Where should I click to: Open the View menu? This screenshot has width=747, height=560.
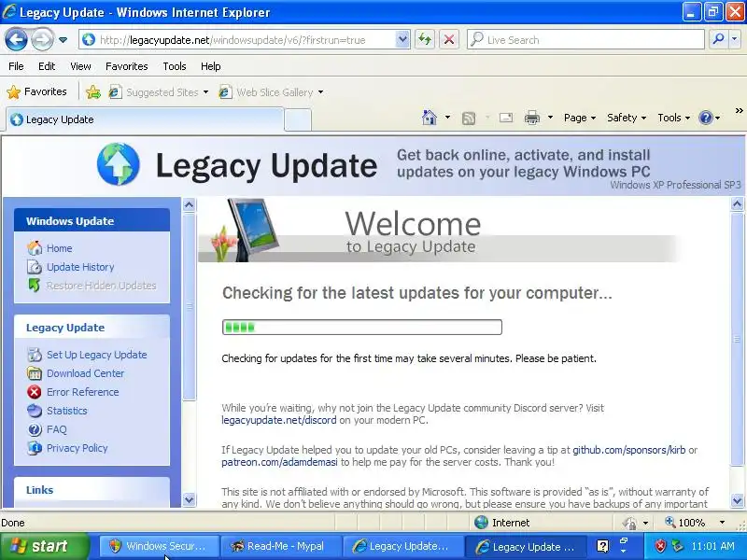click(x=80, y=66)
